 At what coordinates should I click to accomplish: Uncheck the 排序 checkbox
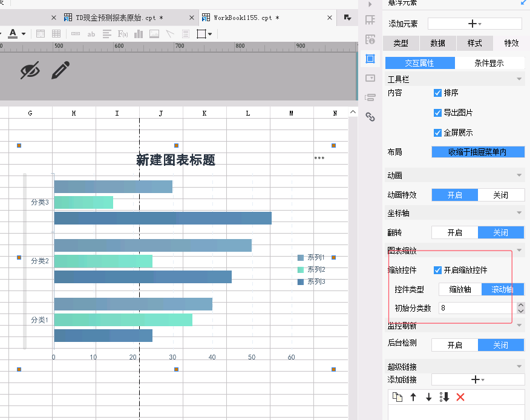pyautogui.click(x=437, y=93)
